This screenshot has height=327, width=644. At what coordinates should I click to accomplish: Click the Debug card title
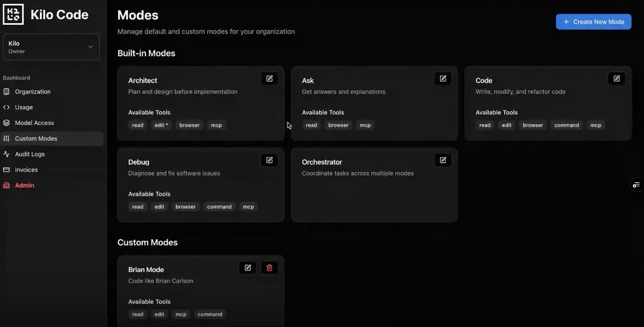pos(138,162)
